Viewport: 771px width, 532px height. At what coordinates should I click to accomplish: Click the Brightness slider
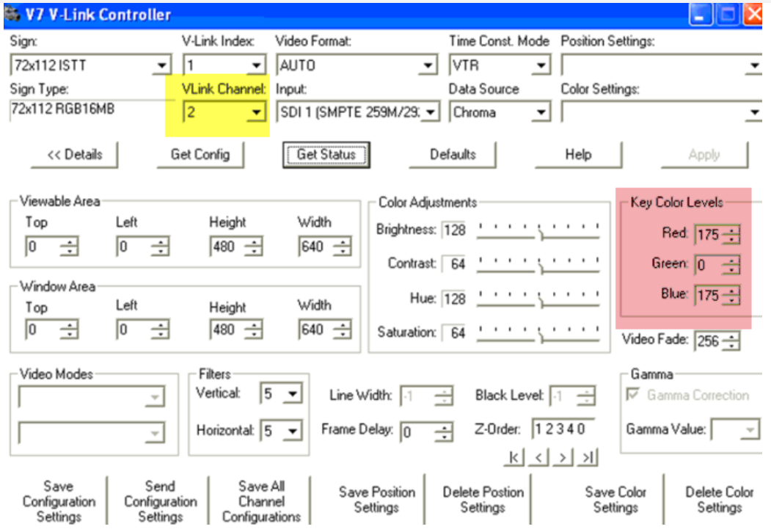[538, 230]
